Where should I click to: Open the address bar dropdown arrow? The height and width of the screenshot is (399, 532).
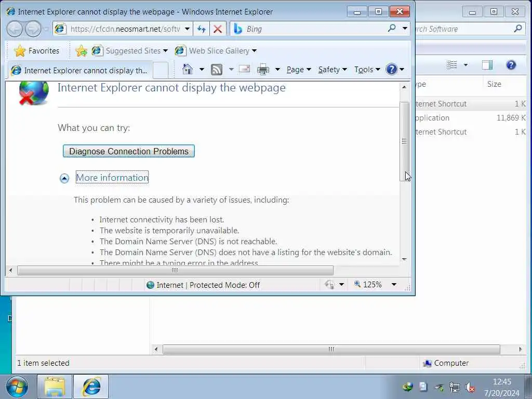187,29
